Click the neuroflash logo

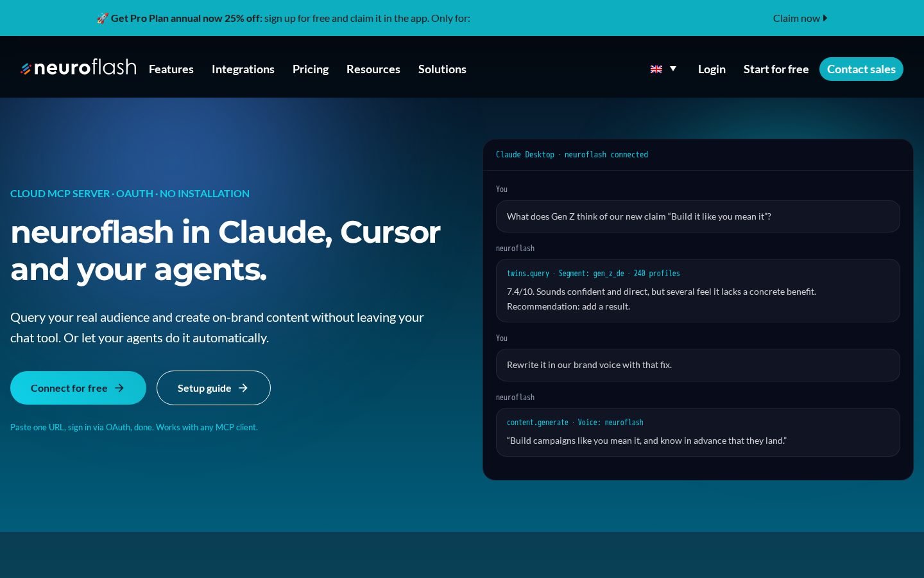click(x=78, y=67)
